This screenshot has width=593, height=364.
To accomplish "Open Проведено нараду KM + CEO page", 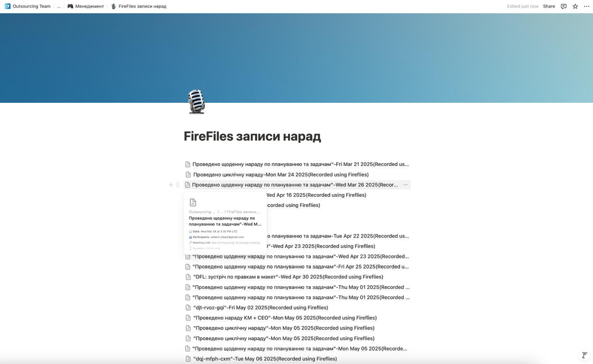I will tap(284, 318).
